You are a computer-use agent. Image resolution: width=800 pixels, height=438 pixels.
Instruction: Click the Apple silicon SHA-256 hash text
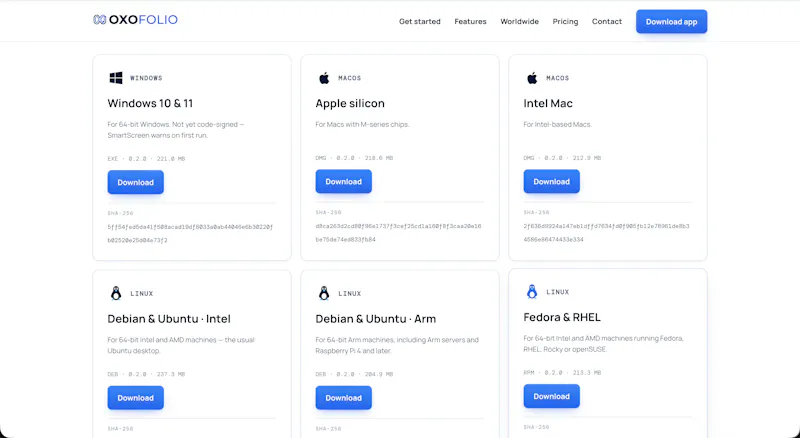pos(398,232)
